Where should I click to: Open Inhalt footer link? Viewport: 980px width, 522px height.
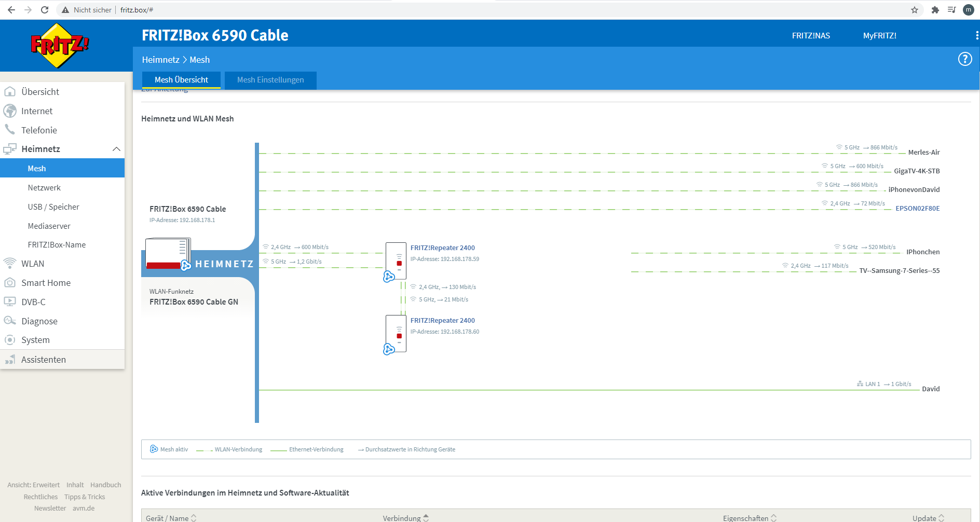tap(75, 485)
